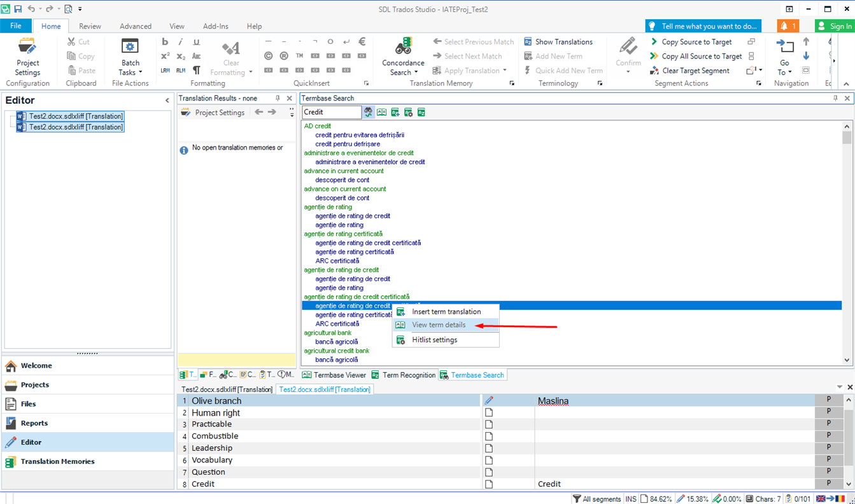855x504 pixels.
Task: Open the Add-Ins ribbon tab
Action: pyautogui.click(x=215, y=26)
